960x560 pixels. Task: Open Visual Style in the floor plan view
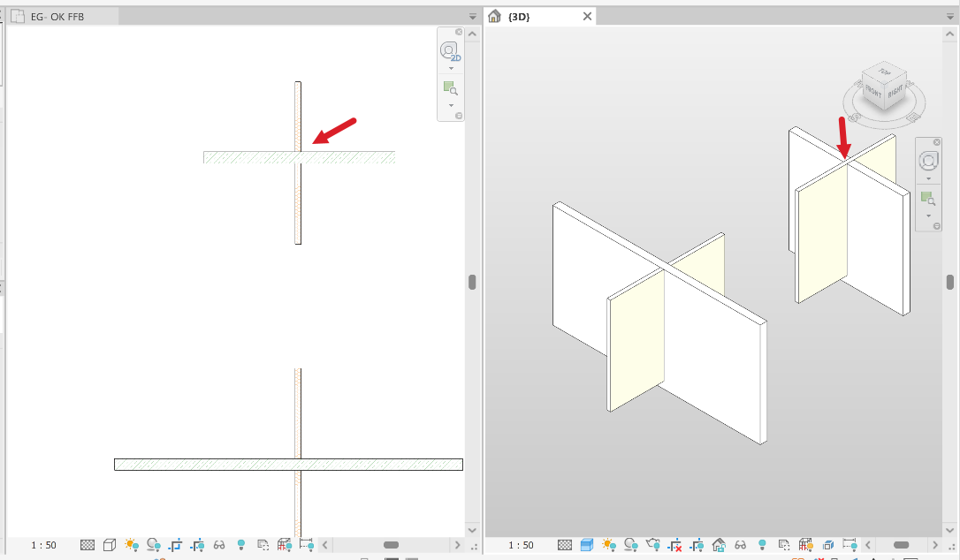(110, 545)
